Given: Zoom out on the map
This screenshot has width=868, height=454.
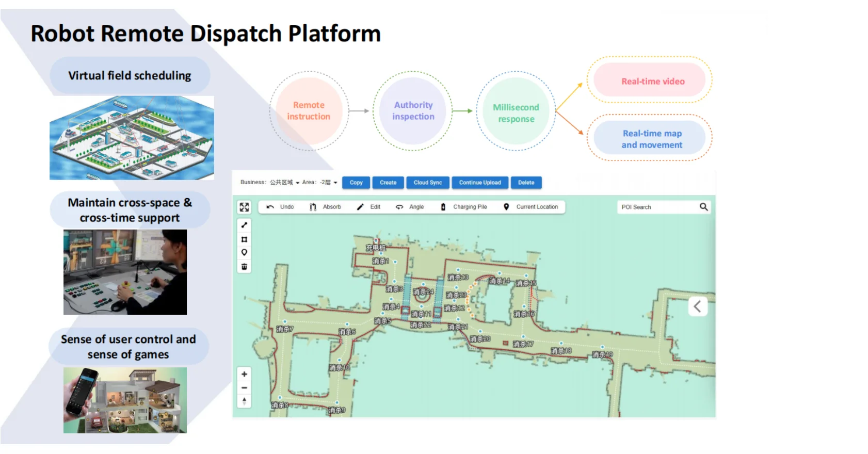Looking at the screenshot, I should [244, 387].
